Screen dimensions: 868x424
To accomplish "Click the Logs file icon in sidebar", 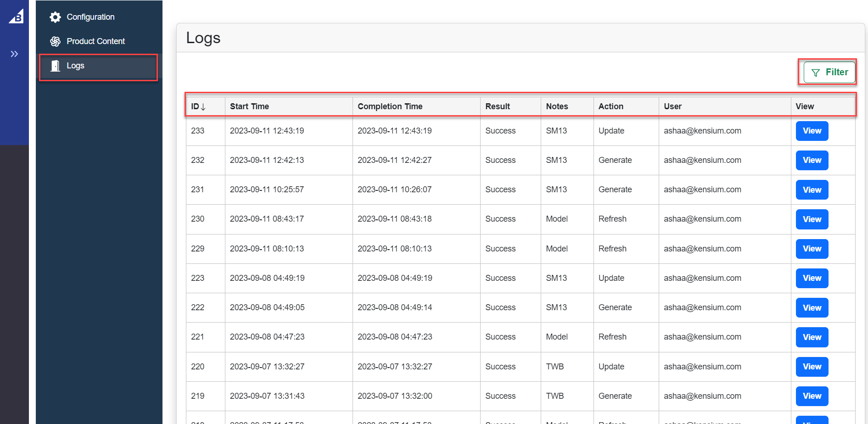I will (x=55, y=66).
